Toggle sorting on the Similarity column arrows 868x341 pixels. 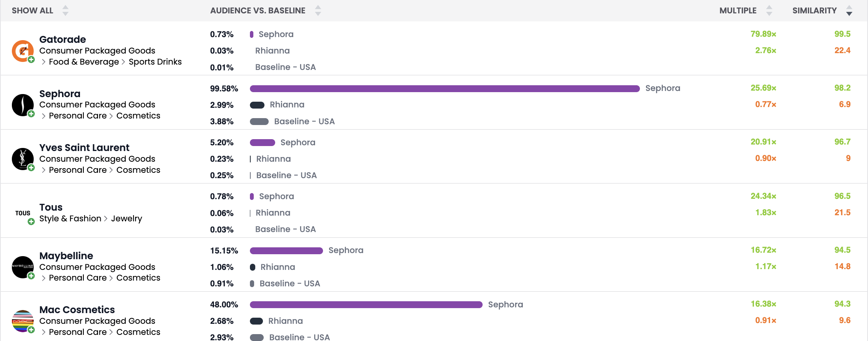click(x=849, y=11)
